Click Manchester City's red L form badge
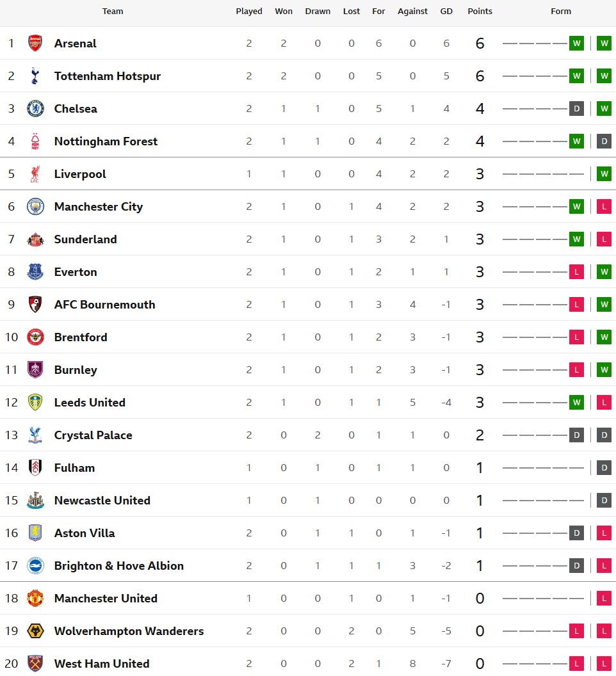 604,207
